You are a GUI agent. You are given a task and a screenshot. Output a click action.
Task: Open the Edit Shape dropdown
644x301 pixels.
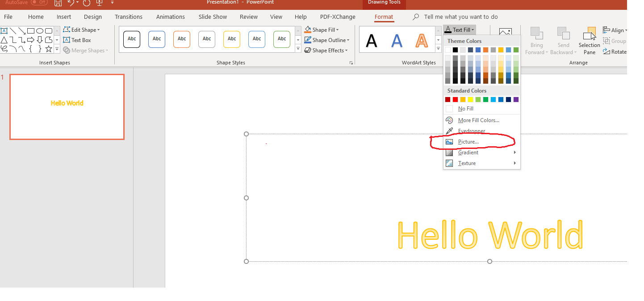[x=81, y=30]
